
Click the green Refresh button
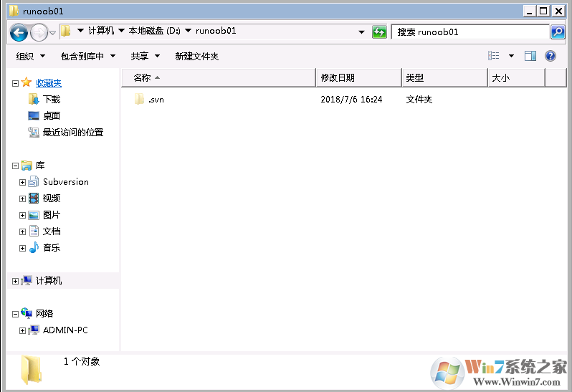(379, 32)
